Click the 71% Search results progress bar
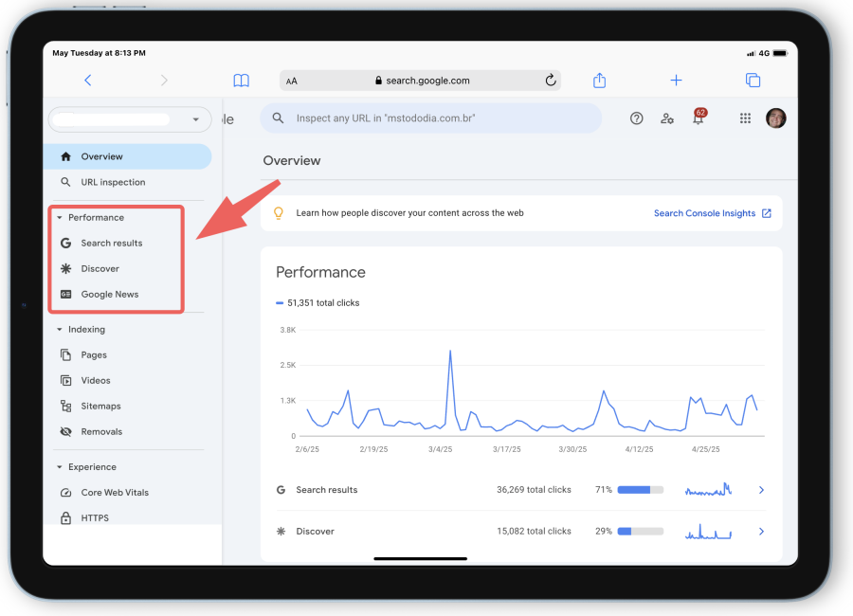 641,490
